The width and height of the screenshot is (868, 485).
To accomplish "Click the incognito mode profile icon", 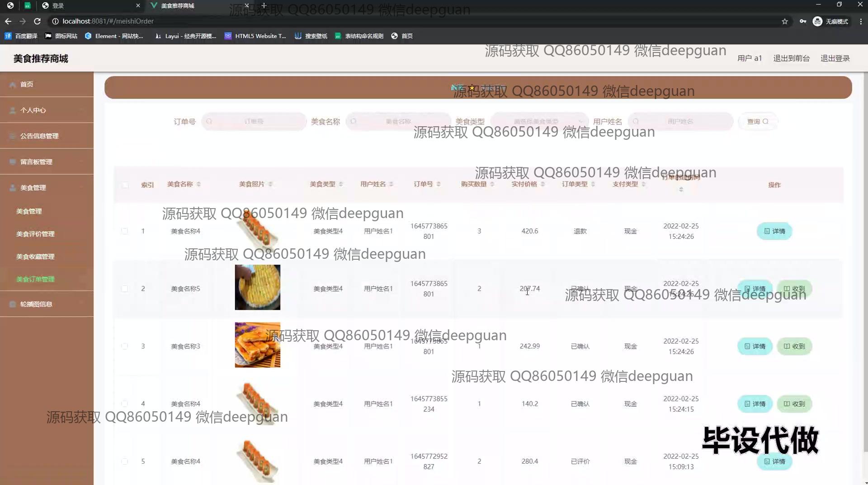I will tap(831, 21).
